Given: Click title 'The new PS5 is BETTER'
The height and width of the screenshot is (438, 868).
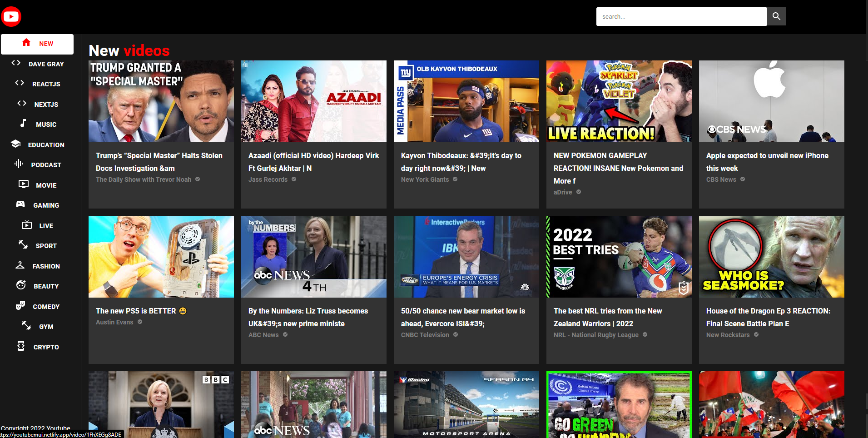Looking at the screenshot, I should coord(141,311).
